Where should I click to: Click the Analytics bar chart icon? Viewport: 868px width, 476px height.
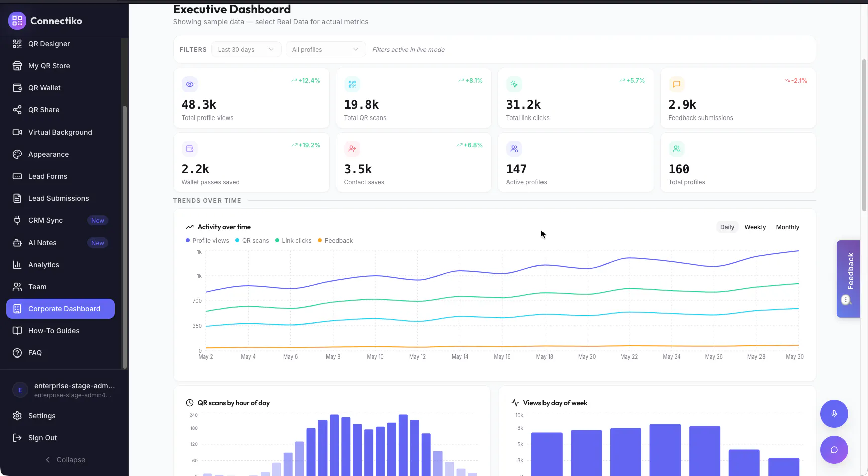click(17, 265)
